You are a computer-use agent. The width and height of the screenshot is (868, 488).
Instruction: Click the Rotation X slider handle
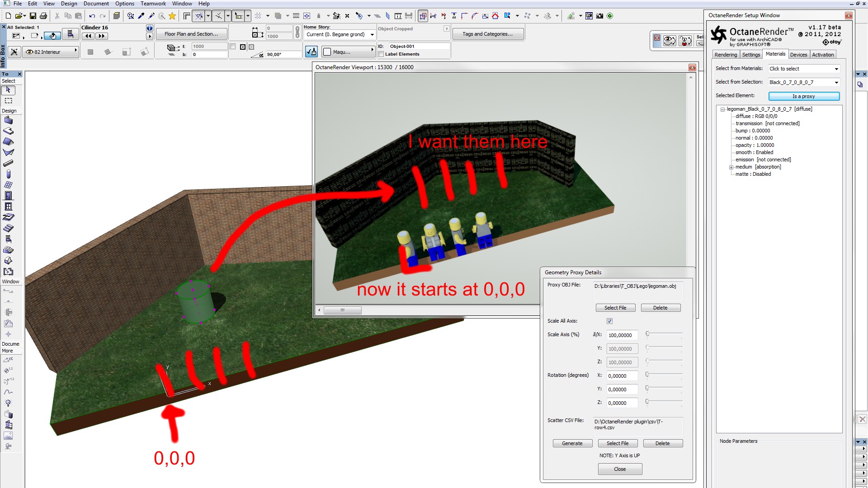click(x=647, y=375)
